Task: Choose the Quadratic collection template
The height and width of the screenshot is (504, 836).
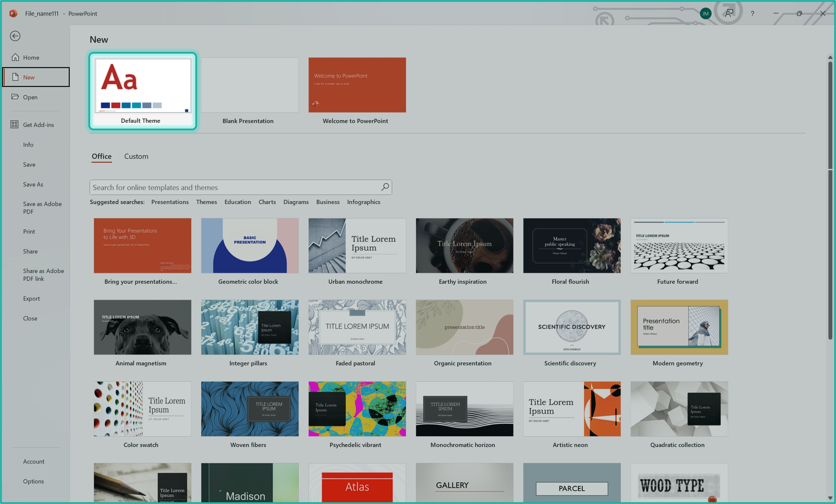Action: [679, 409]
